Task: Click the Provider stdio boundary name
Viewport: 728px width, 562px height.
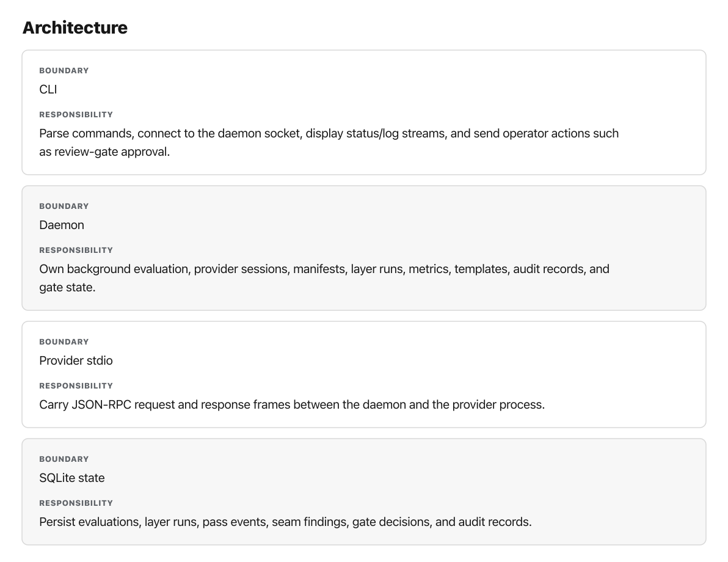Action: [76, 360]
